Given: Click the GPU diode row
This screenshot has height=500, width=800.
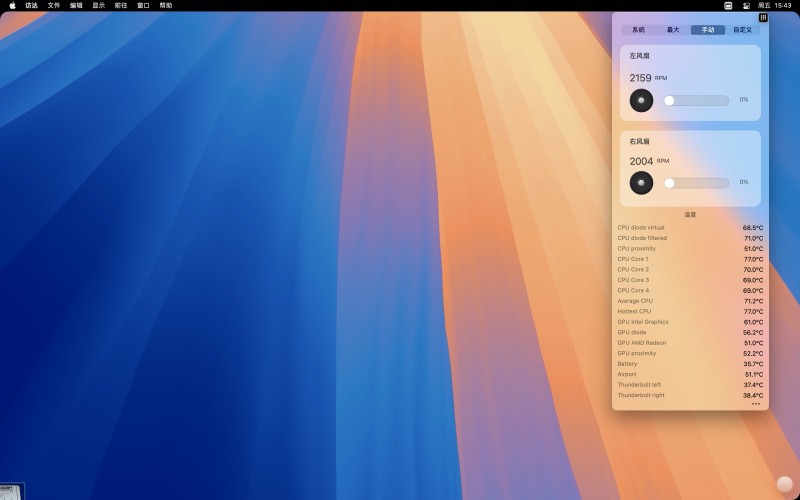Looking at the screenshot, I should 690,332.
